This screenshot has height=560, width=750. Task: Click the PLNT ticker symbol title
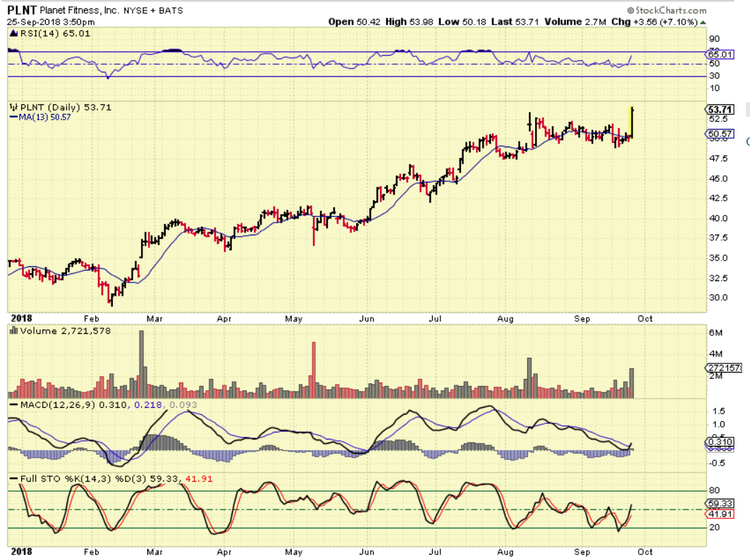click(22, 10)
